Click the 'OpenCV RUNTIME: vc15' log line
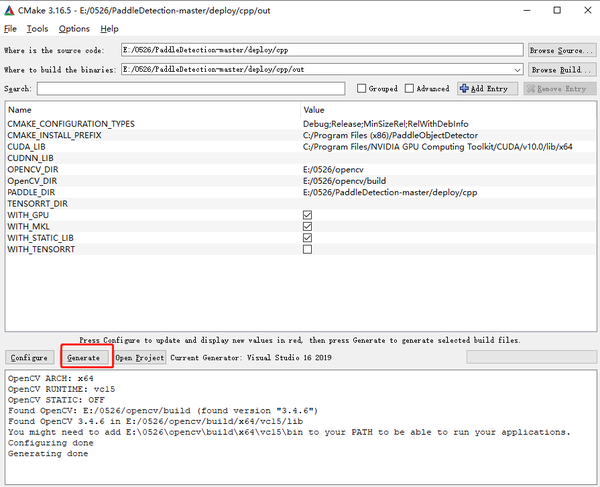This screenshot has height=487, width=600. coord(62,389)
